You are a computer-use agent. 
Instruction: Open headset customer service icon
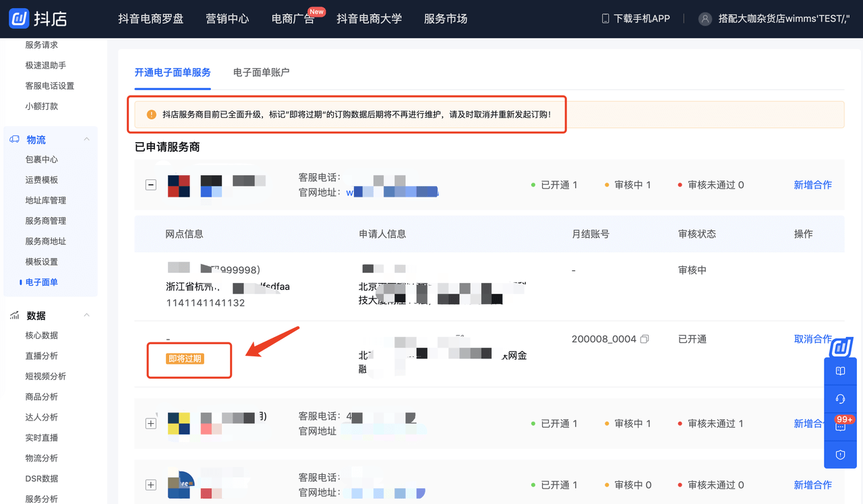[840, 399]
